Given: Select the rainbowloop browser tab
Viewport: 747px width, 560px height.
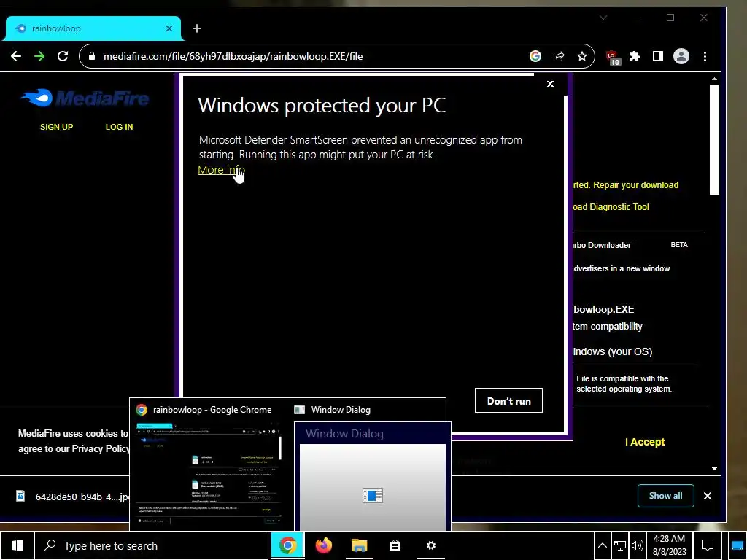Looking at the screenshot, I should [x=93, y=28].
